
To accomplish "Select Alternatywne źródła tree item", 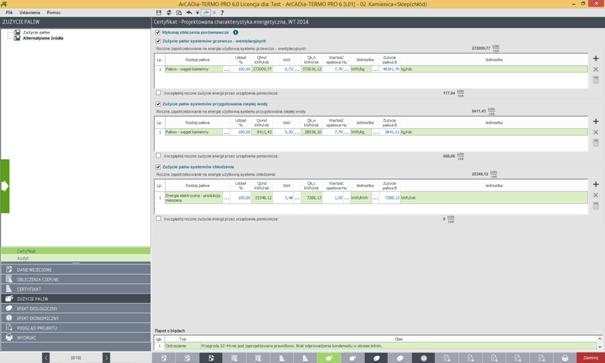I will click(x=43, y=38).
